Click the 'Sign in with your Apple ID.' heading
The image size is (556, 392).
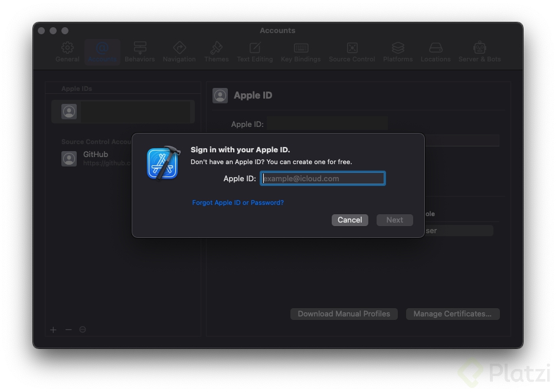tap(240, 150)
